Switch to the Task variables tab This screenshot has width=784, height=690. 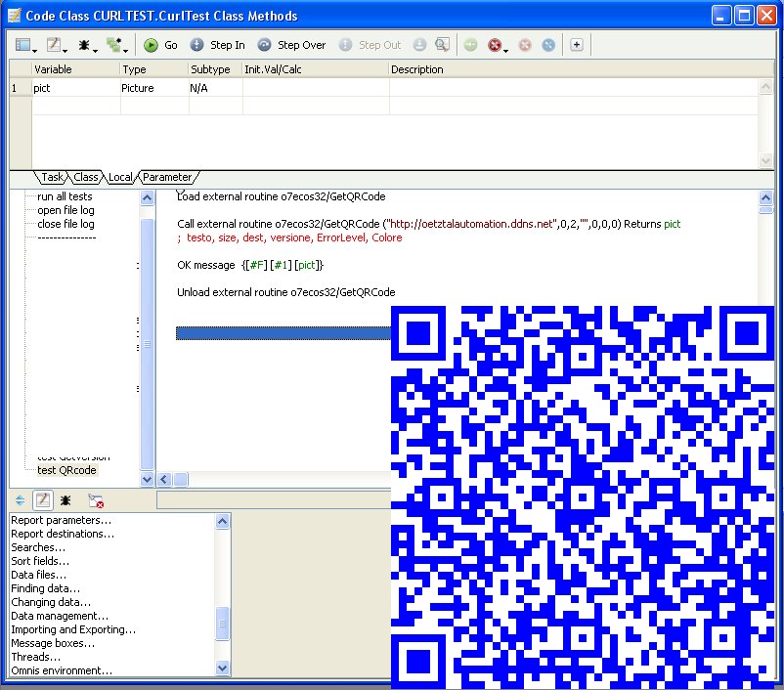pyautogui.click(x=52, y=177)
